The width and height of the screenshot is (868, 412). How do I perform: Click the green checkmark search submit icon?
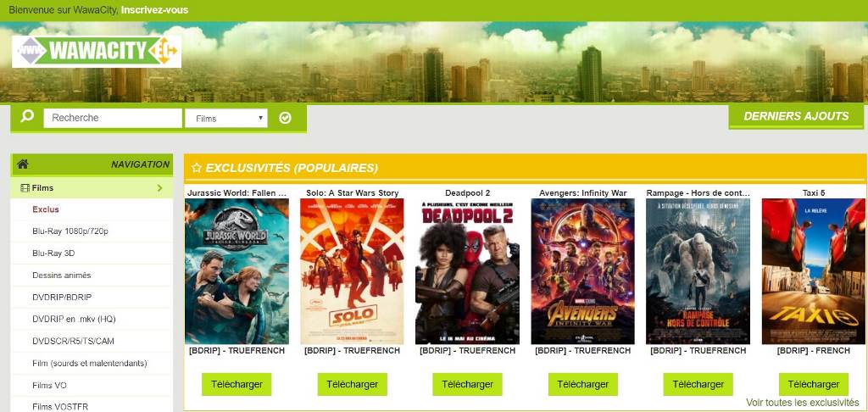pos(285,118)
